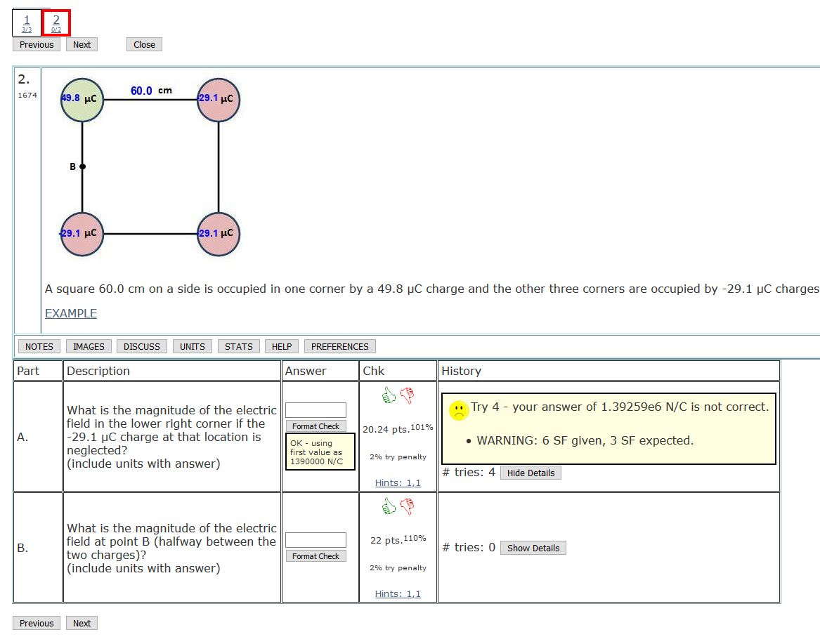This screenshot has height=644, width=820.
Task: Click the problem ID 1674 text
Action: click(x=27, y=95)
